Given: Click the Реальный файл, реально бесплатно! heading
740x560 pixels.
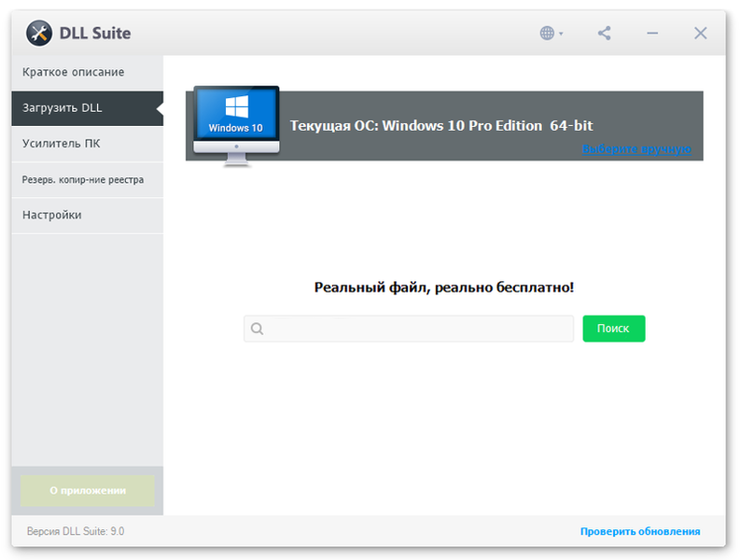Looking at the screenshot, I should [x=444, y=287].
